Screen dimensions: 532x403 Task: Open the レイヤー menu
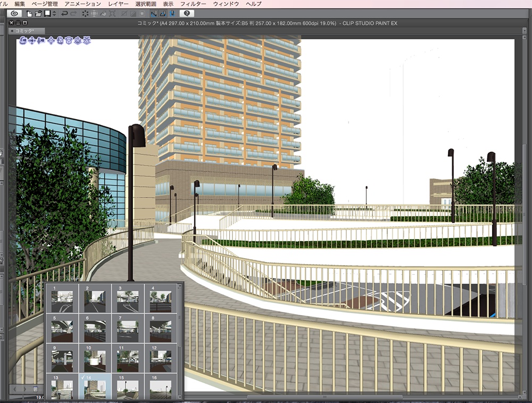coord(118,4)
